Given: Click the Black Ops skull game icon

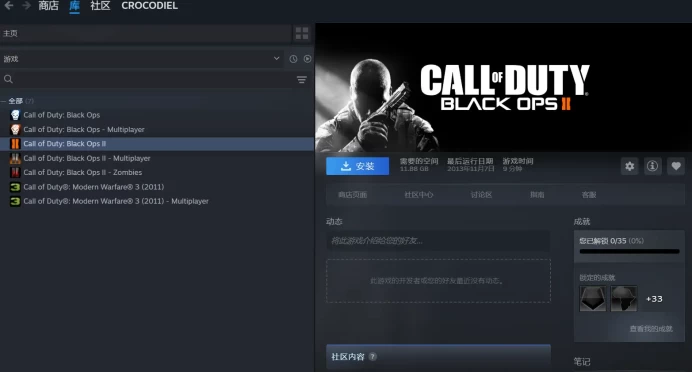Looking at the screenshot, I should pos(15,115).
